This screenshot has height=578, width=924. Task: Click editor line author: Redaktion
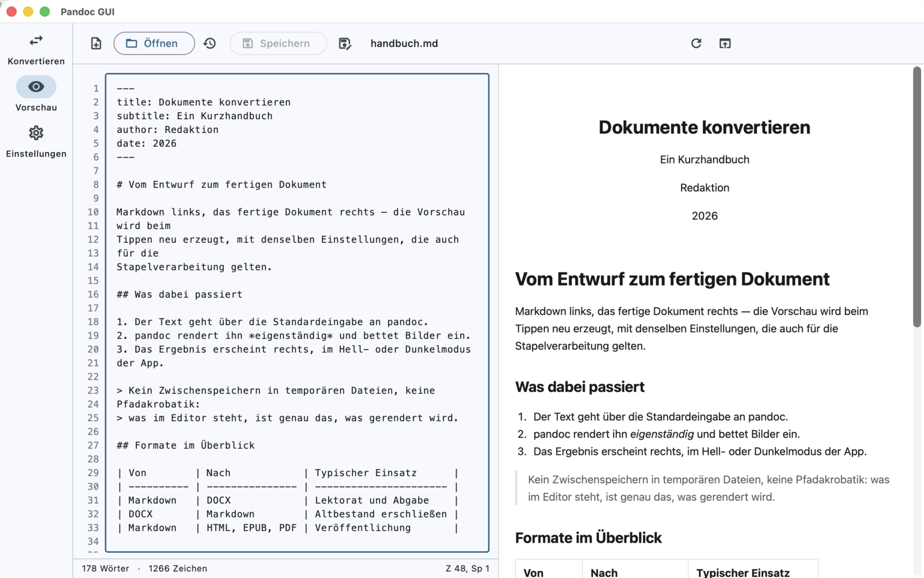(x=167, y=130)
